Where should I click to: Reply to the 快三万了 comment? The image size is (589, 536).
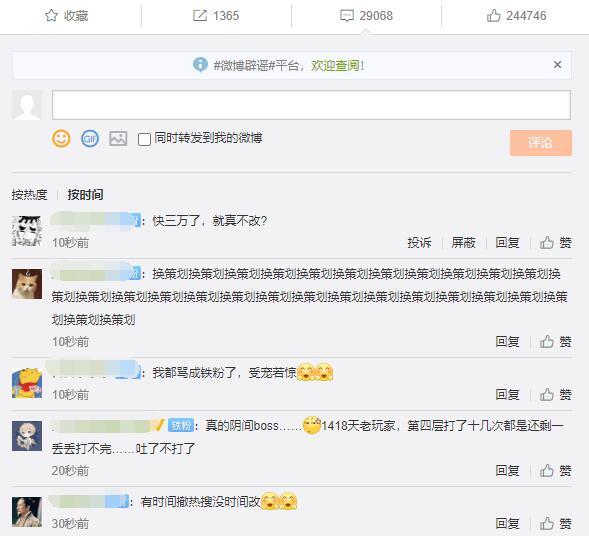(507, 243)
